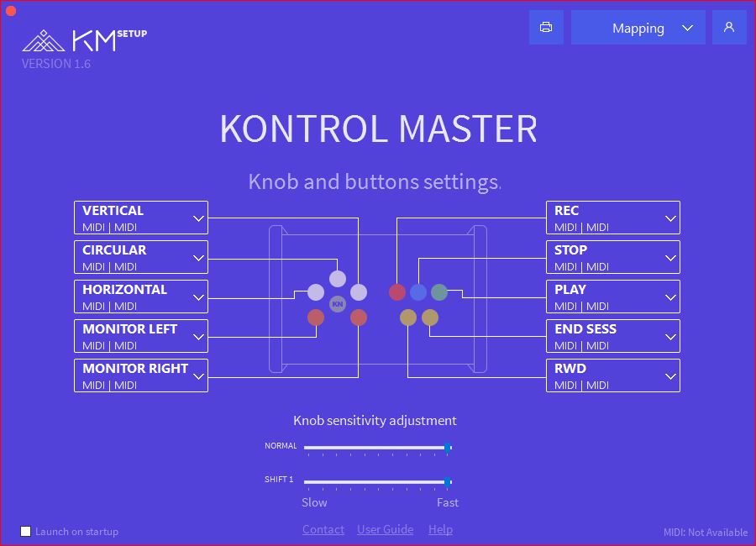756x546 pixels.
Task: Click the 'VERSION 1.6' text
Action: point(56,64)
